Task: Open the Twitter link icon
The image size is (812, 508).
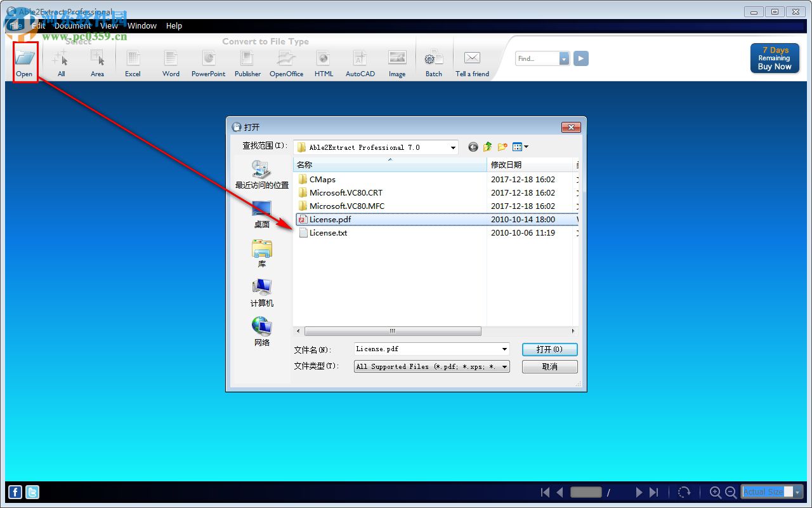Action: click(x=32, y=491)
